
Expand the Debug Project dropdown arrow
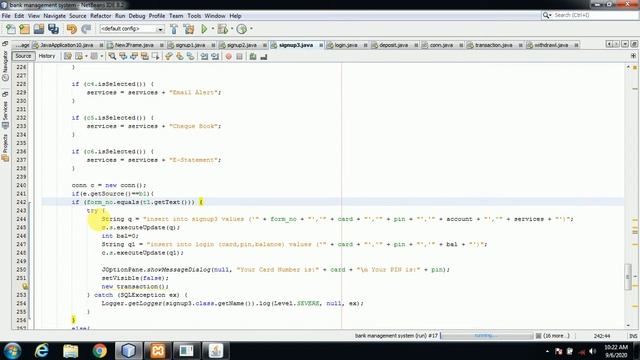(x=231, y=29)
